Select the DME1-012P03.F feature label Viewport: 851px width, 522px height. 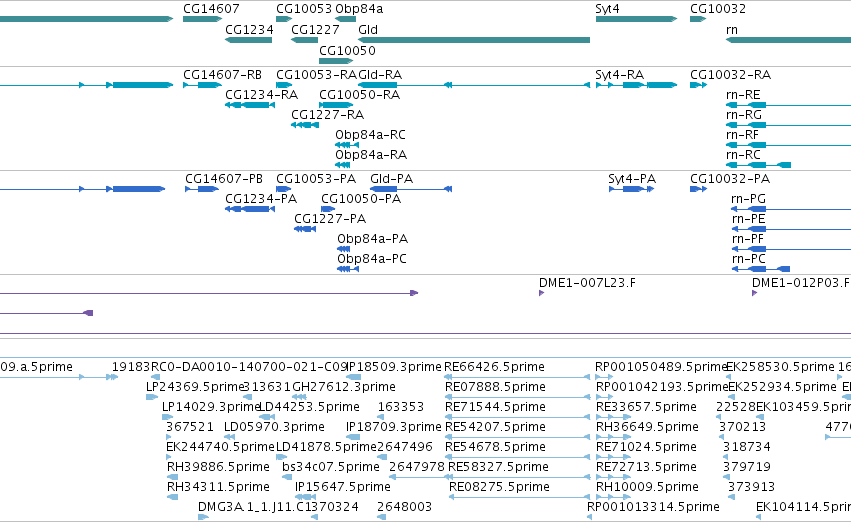pos(801,283)
